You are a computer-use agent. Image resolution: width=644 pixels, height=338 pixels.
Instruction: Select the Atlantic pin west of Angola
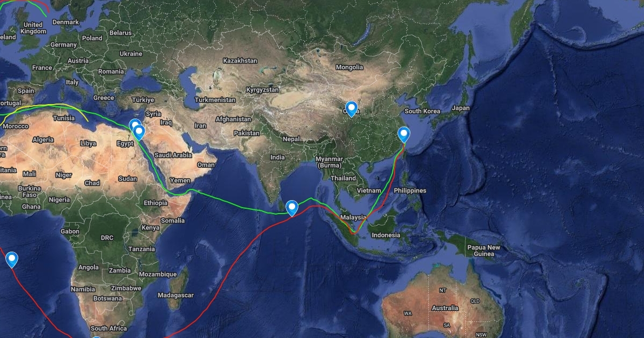point(12,260)
